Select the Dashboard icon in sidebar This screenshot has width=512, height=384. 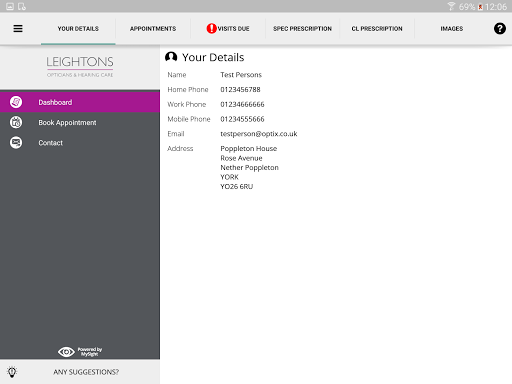tap(16, 102)
